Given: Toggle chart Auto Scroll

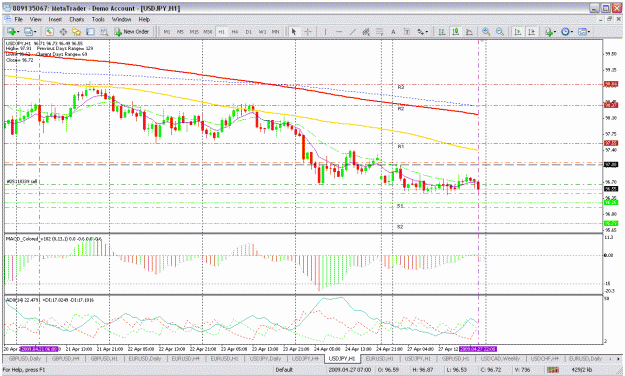Looking at the screenshot, I should tap(517, 31).
